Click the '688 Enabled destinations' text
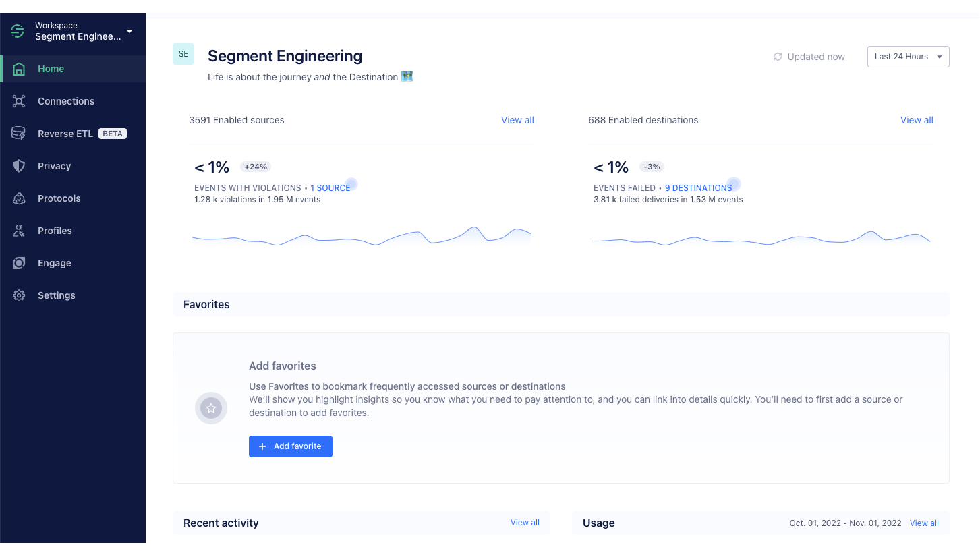Screen dimensions: 980x551 tap(643, 120)
